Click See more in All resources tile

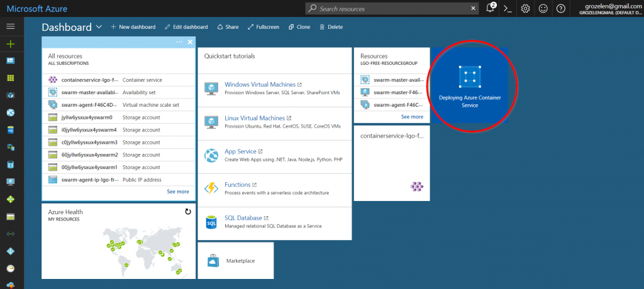pos(178,192)
